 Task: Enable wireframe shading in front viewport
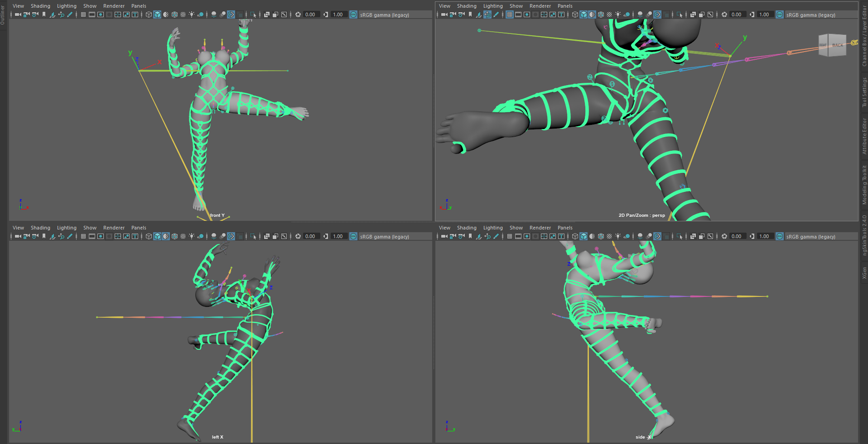[x=149, y=14]
